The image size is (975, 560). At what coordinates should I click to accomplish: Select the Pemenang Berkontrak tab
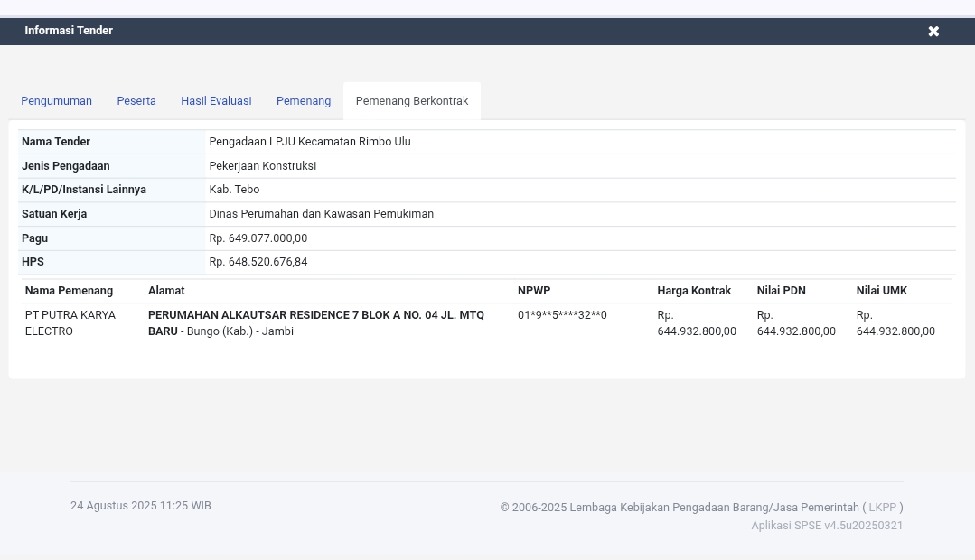[411, 100]
